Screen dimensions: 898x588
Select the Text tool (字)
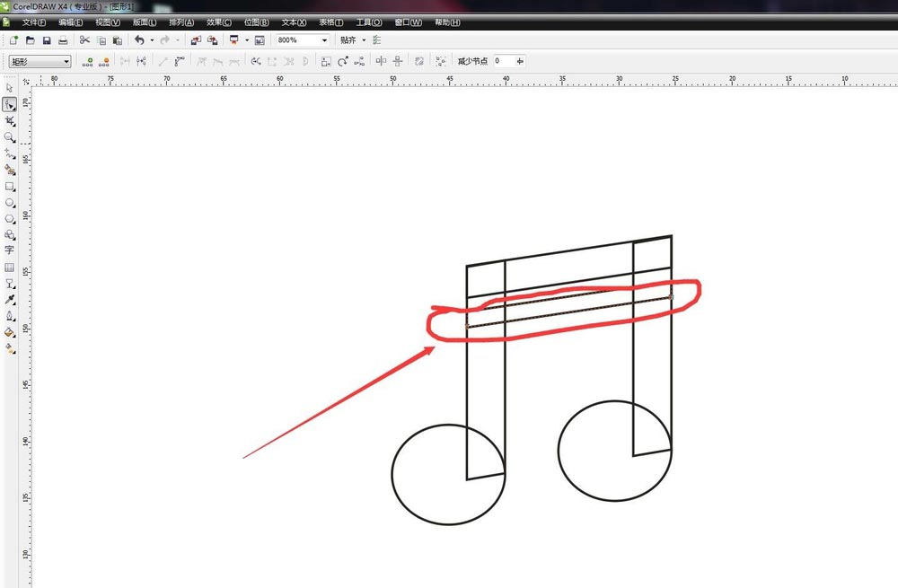click(9, 250)
